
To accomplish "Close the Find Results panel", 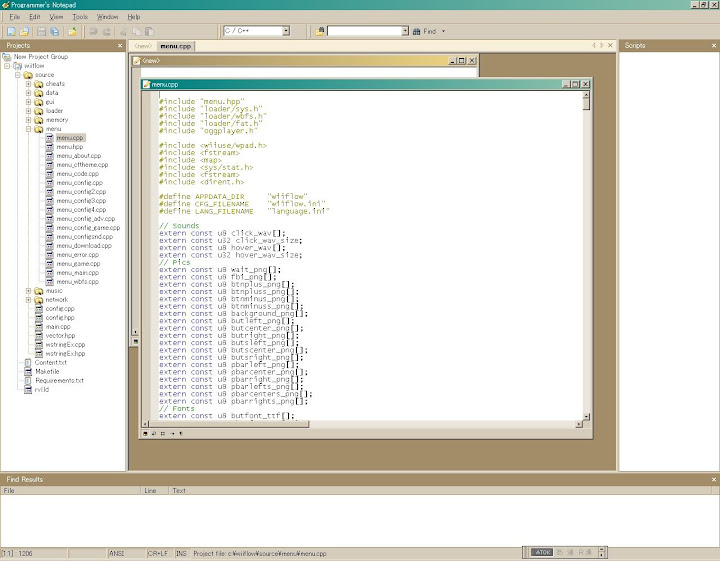I will click(x=712, y=480).
